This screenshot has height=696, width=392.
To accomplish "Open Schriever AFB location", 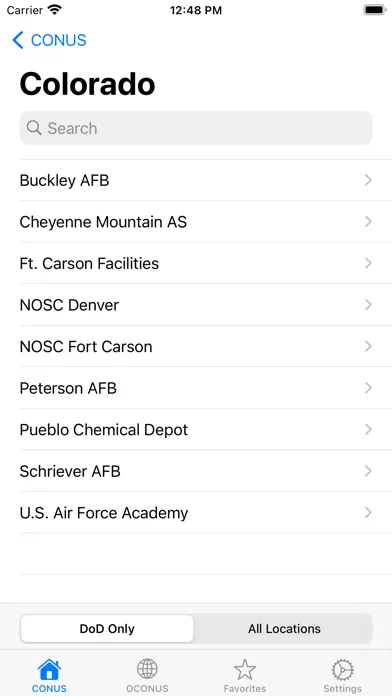I will pyautogui.click(x=196, y=471).
